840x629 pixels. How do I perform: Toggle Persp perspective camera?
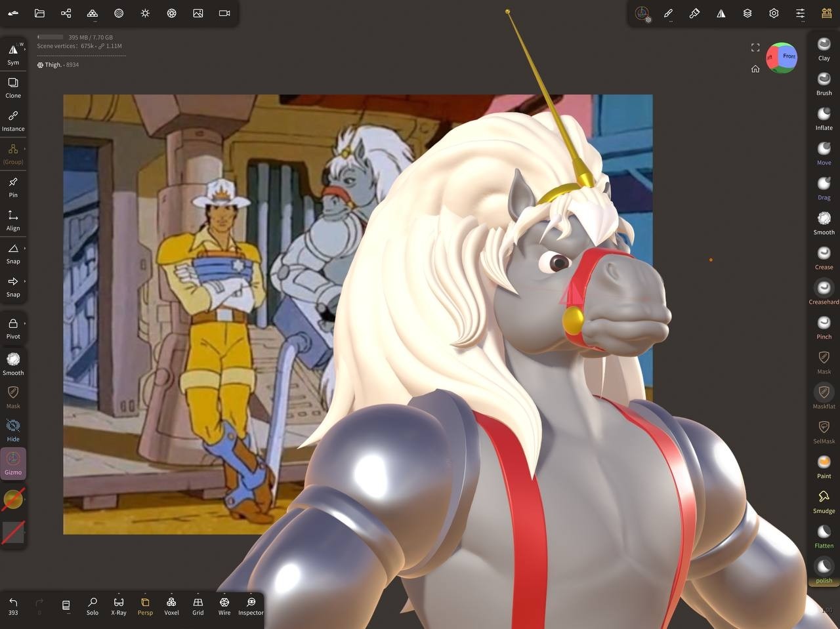coord(145,606)
